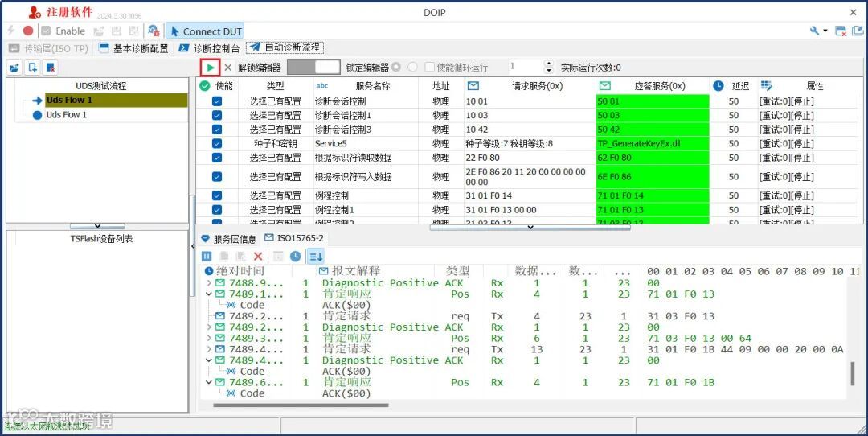Click the log horizontal scrollbar
The image size is (868, 436).
(x=301, y=405)
